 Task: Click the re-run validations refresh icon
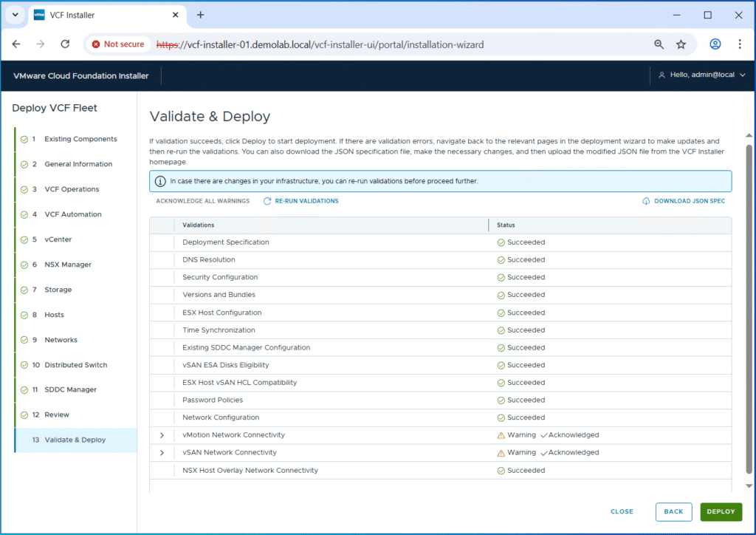(267, 201)
